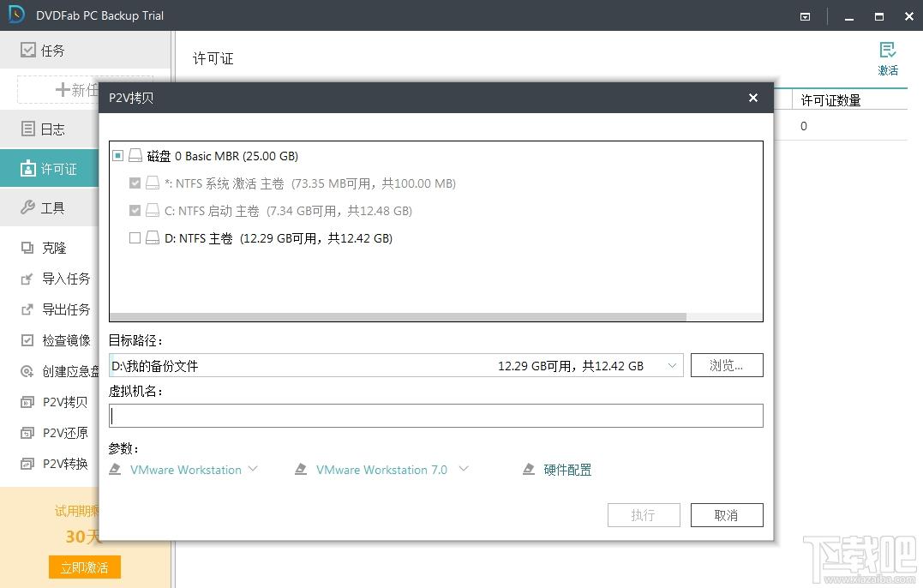Click the pencil icon before VMware Workstation
Image resolution: width=923 pixels, height=588 pixels.
pos(116,469)
